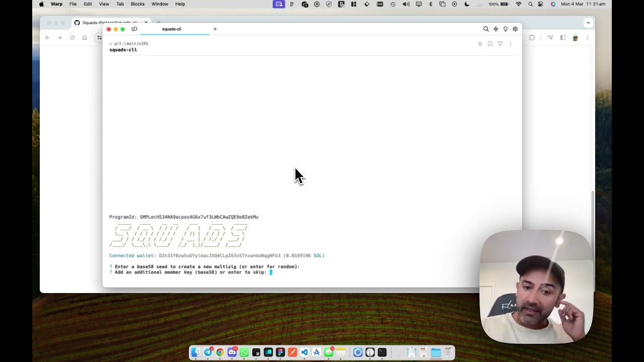Image resolution: width=644 pixels, height=362 pixels.
Task: Click the git:(main) prompt line
Action: click(129, 44)
